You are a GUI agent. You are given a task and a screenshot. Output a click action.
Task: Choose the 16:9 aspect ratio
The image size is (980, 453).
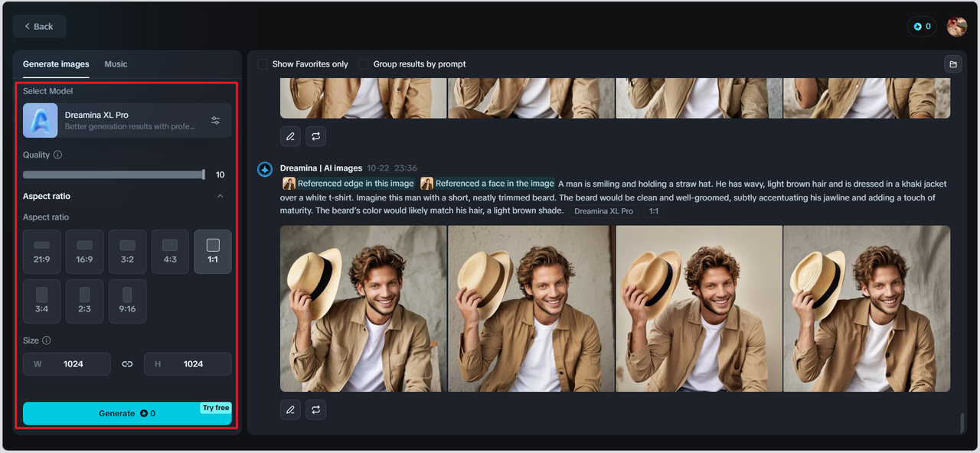(x=85, y=252)
